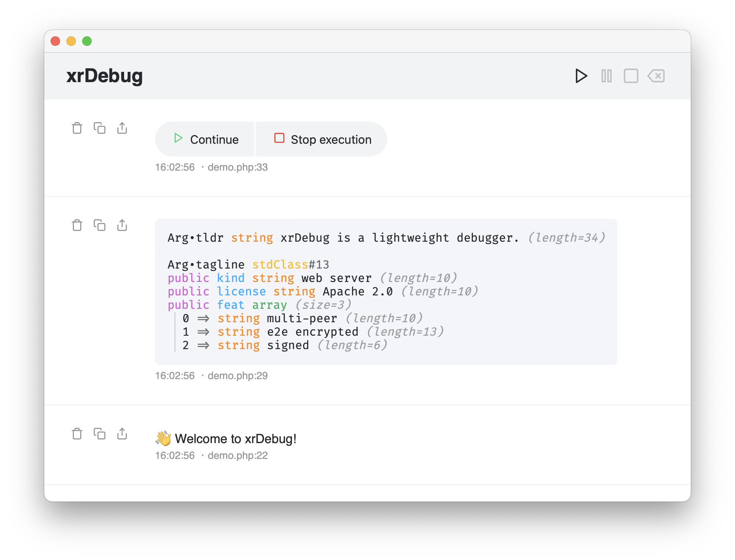
Task: Click the 16:02:56 timestamp of demo.php:22
Action: 175,455
